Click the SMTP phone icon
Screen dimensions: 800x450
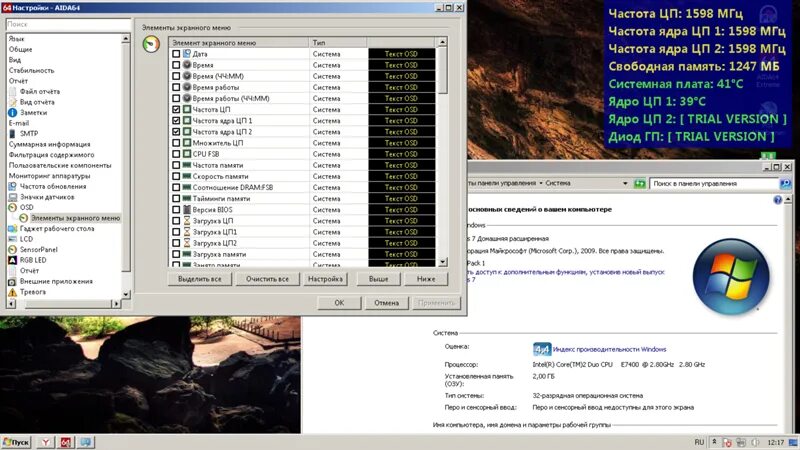(13, 134)
